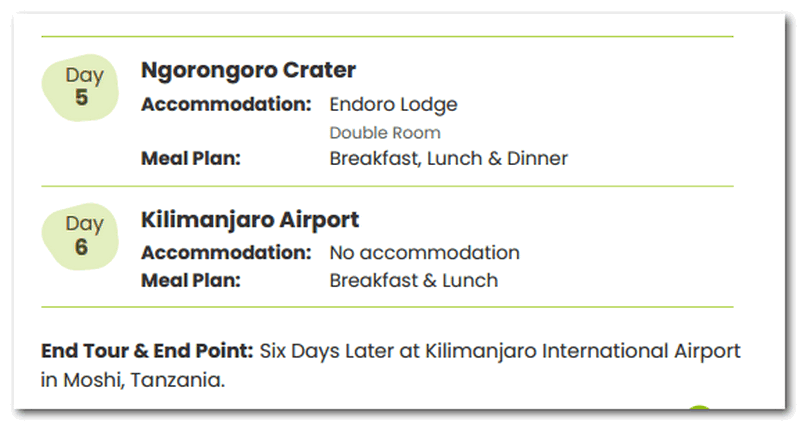The height and width of the screenshot is (424, 800).
Task: Select the Breakfast & Lunch text
Action: [x=413, y=280]
